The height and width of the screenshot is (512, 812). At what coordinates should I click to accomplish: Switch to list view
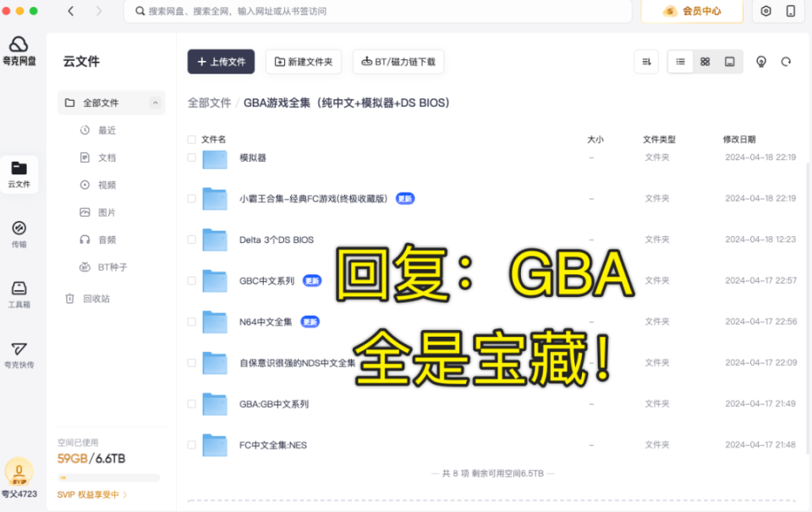680,62
